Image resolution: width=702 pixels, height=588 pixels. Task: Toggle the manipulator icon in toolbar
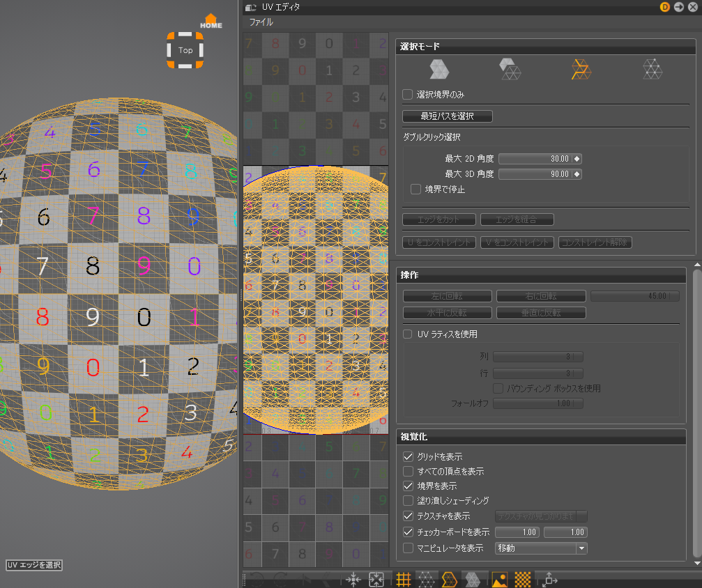[550, 580]
